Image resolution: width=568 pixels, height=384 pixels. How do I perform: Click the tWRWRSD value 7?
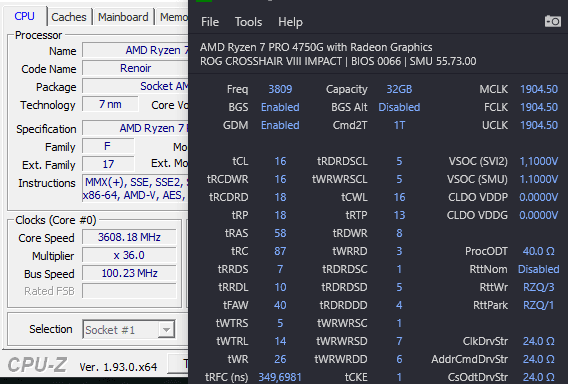[399, 341]
